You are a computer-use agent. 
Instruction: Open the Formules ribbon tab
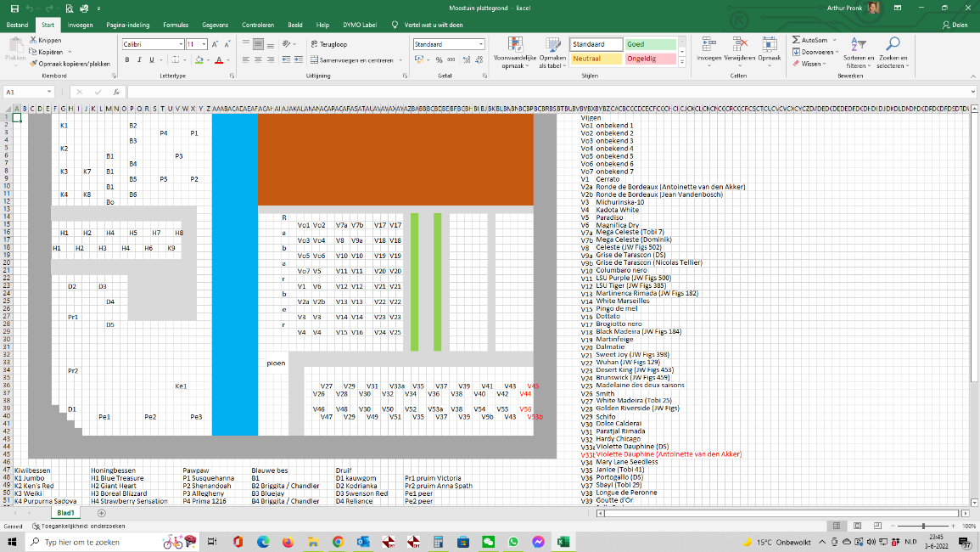click(x=176, y=25)
